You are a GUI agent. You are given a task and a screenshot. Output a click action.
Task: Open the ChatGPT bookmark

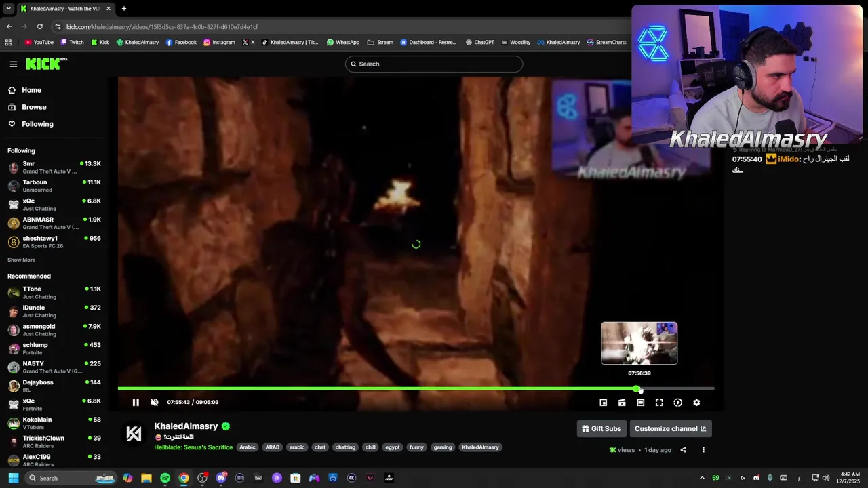tap(479, 42)
